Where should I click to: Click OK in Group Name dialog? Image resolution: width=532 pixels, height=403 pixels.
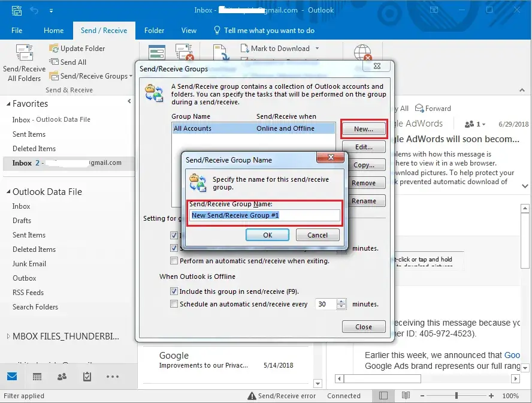(267, 235)
